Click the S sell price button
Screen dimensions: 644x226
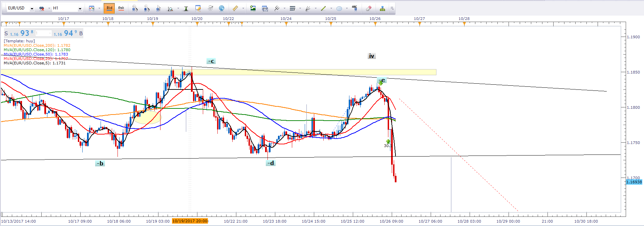coord(6,33)
